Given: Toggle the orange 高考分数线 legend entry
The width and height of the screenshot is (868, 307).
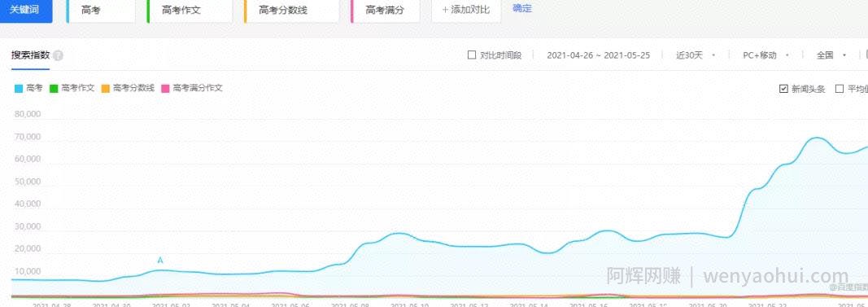Looking at the screenshot, I should point(128,88).
